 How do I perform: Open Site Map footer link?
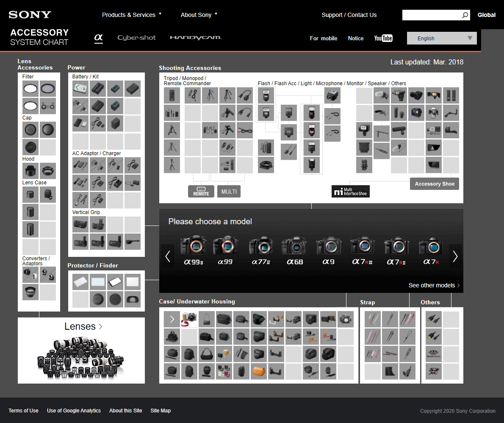click(161, 410)
